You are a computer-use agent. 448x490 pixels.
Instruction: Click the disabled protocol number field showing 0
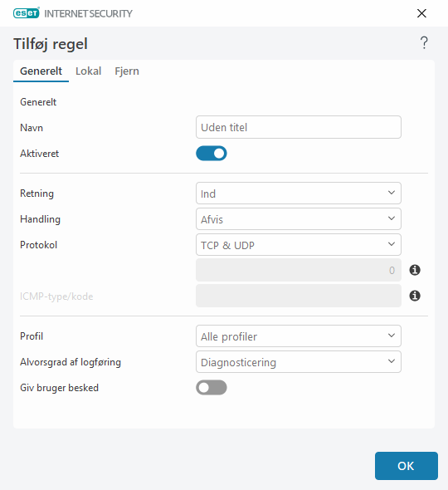[x=299, y=270]
